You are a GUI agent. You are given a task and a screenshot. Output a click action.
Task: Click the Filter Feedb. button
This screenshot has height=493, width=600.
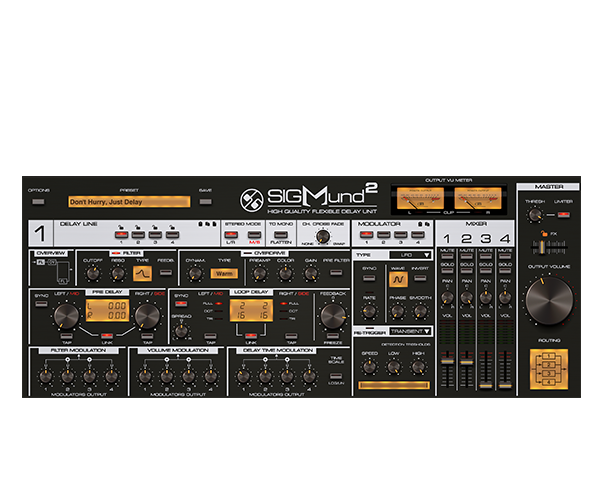click(x=165, y=273)
